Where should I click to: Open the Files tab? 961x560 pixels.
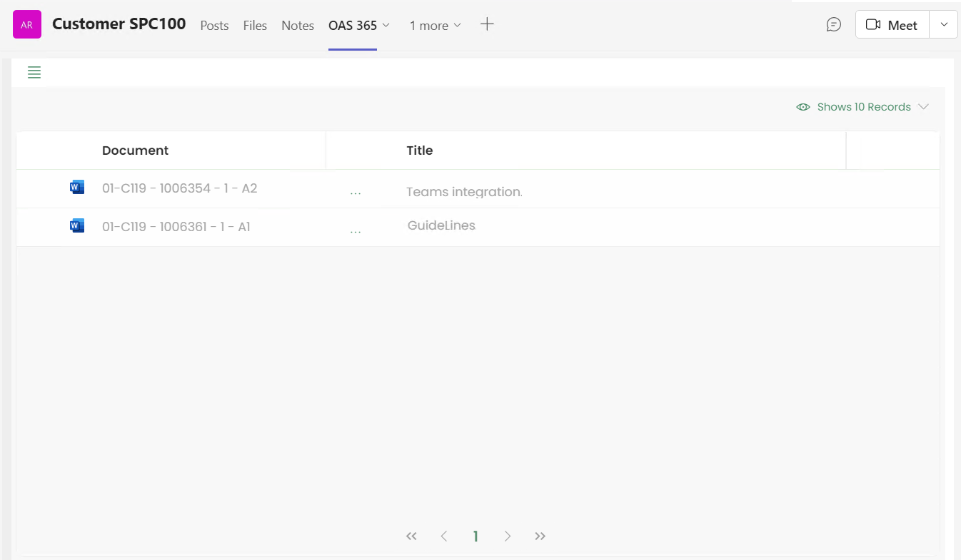point(255,26)
